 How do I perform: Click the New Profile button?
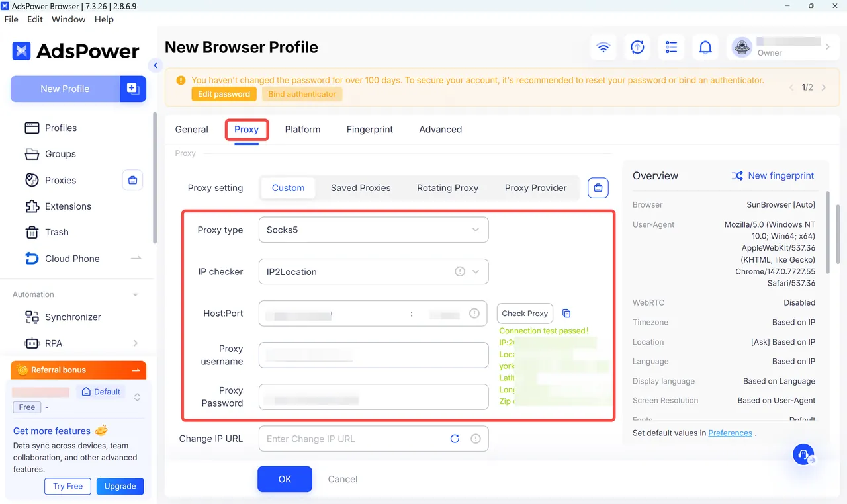pos(65,89)
